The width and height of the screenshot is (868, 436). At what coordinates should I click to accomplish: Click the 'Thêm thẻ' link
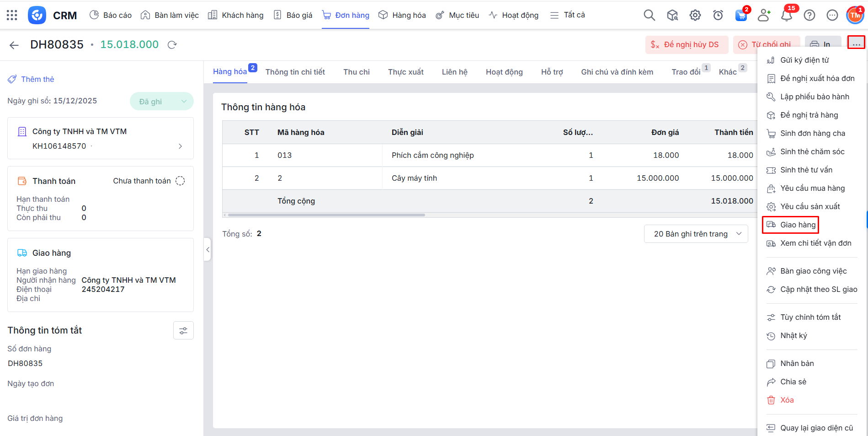pyautogui.click(x=37, y=79)
